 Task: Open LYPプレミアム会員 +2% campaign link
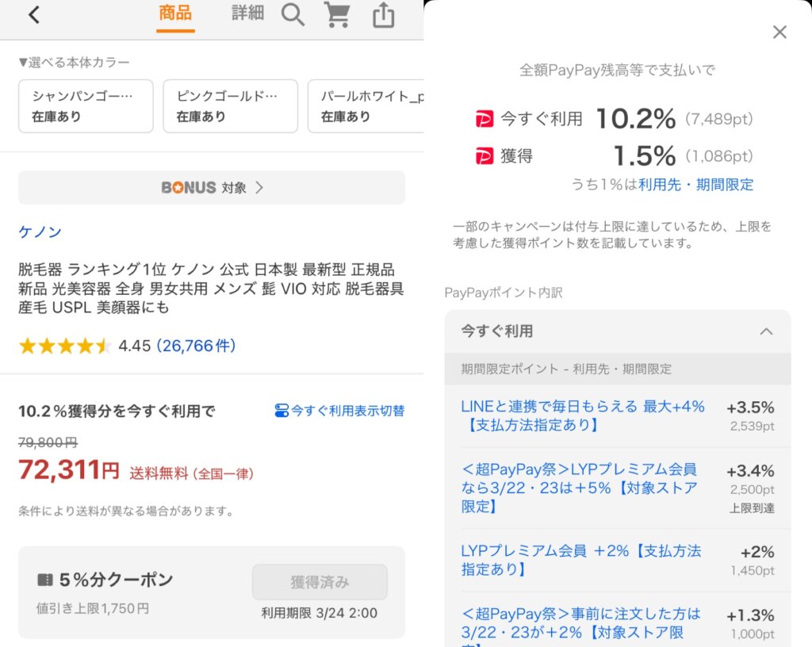[581, 560]
